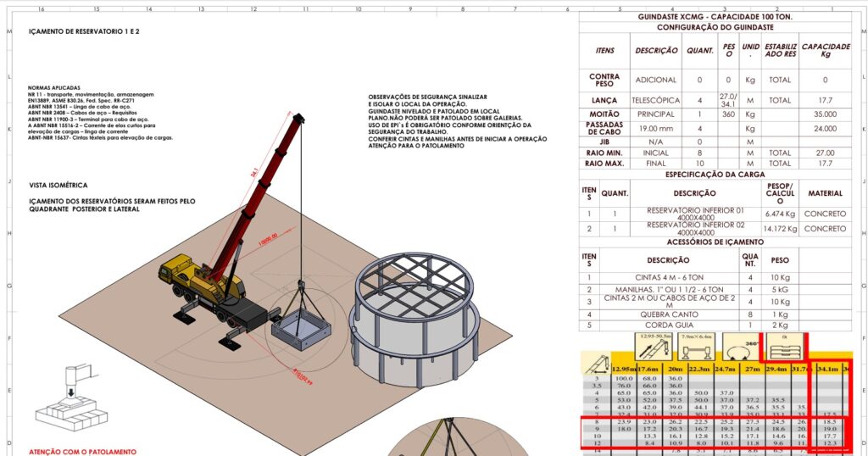Viewport: 868px width, 456px height.
Task: Click the 'ESPECIFICAÇÃO DA CARGA' section header
Action: click(717, 174)
